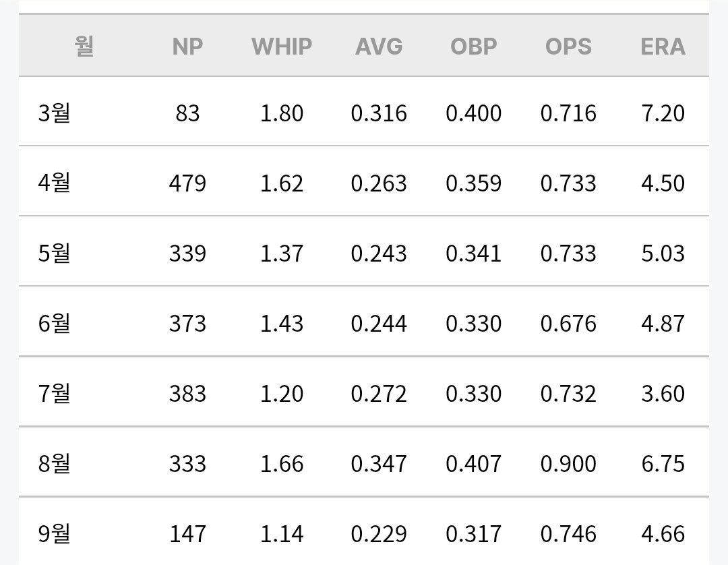Click the OPS column header
Viewport: 728px width, 565px height.
tap(568, 47)
